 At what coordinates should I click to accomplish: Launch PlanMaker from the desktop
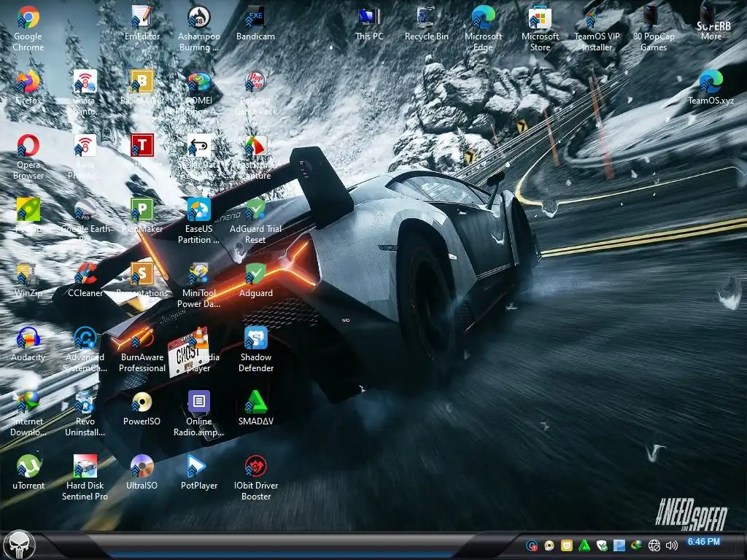click(142, 210)
